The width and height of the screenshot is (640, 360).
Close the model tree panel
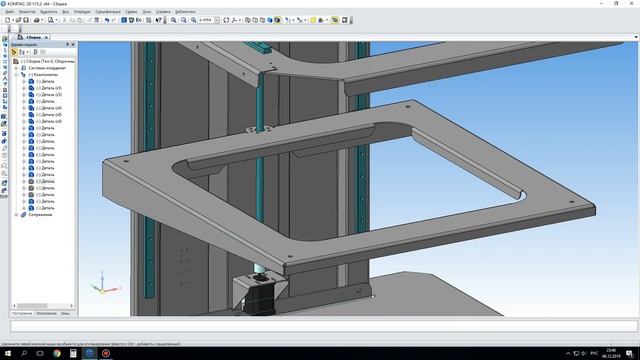(73, 44)
